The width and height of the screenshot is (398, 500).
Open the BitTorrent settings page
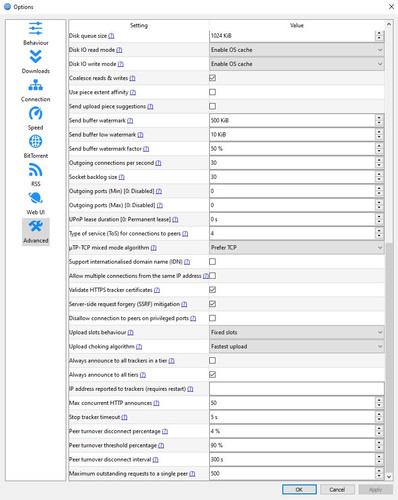(36, 147)
